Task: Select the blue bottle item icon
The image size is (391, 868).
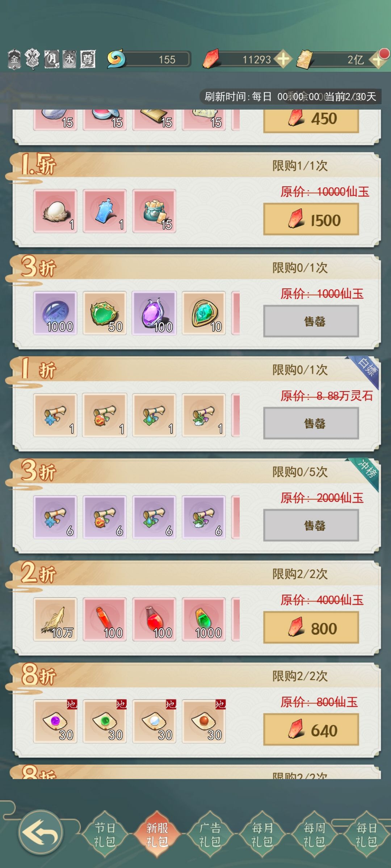Action: coord(105,211)
